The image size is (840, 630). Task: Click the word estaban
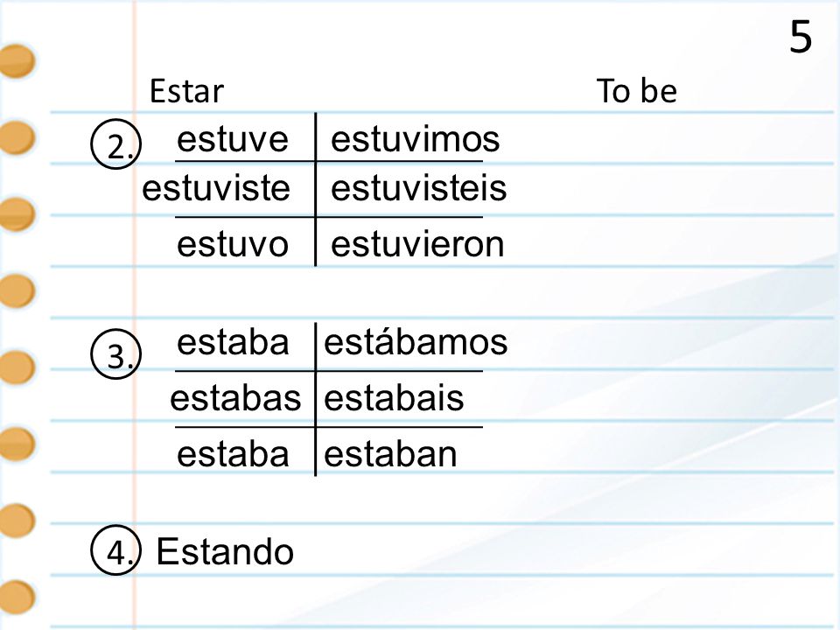(390, 454)
